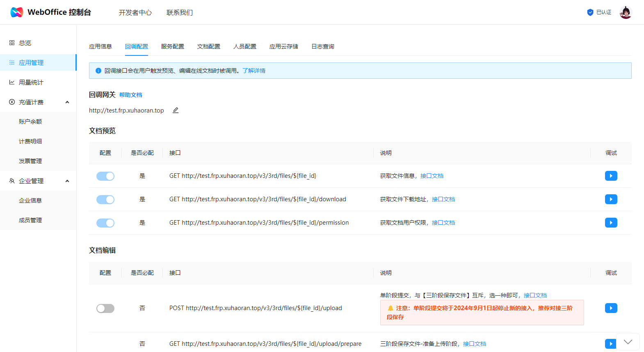This screenshot has height=352, width=644.
Task: Click the 充值计费 yuan icon
Action: tap(12, 102)
